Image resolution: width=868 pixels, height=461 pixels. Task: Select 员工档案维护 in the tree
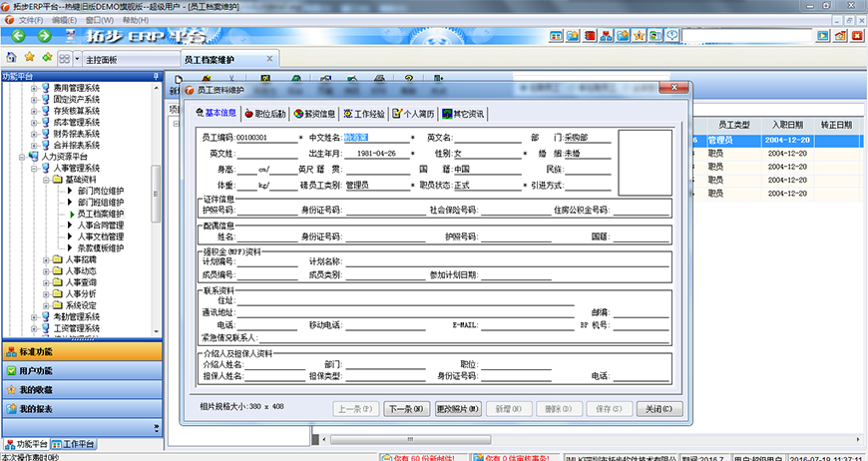coord(101,213)
